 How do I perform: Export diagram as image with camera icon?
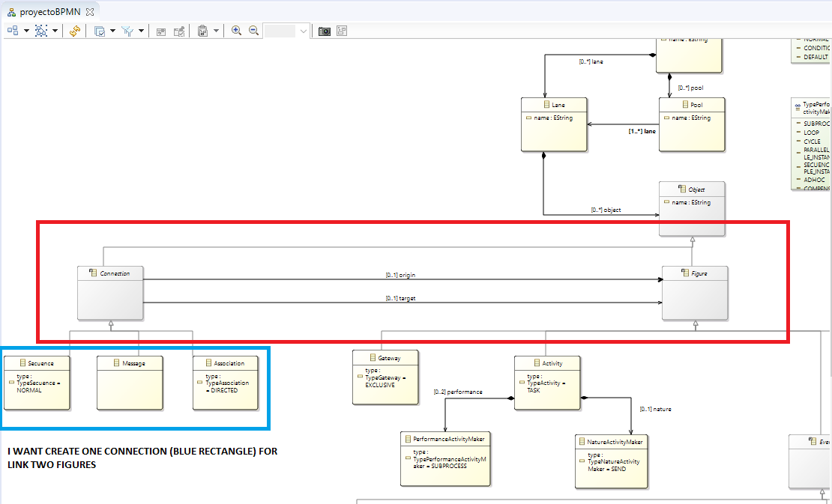click(325, 31)
